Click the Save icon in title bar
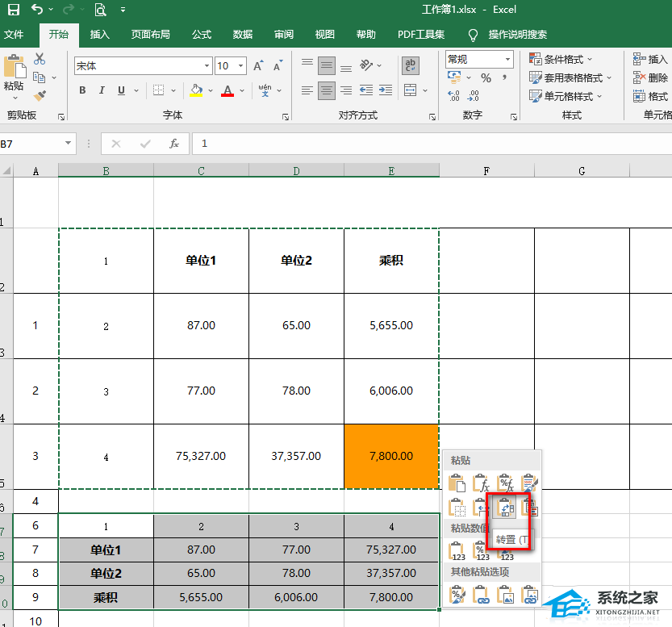 click(13, 10)
